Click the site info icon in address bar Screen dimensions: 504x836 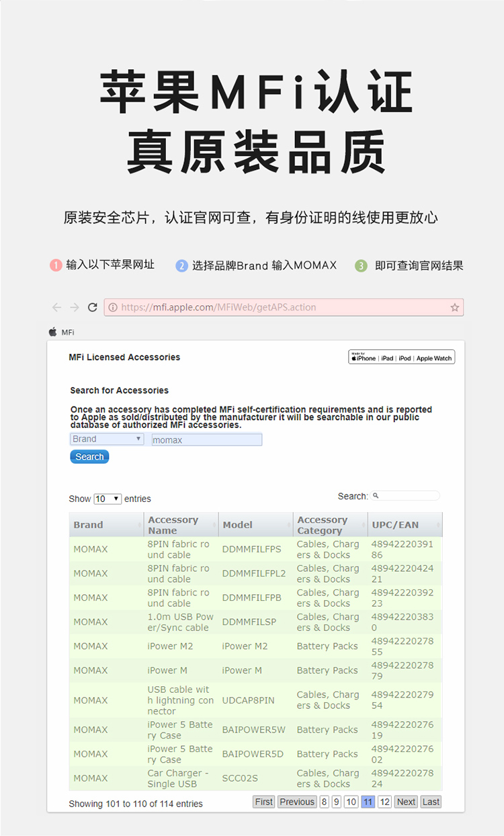pos(113,307)
